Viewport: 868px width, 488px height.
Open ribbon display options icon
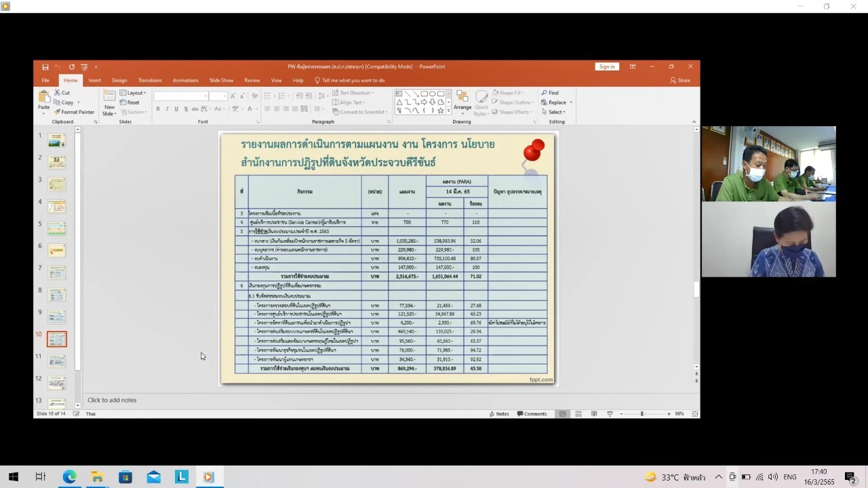[633, 66]
